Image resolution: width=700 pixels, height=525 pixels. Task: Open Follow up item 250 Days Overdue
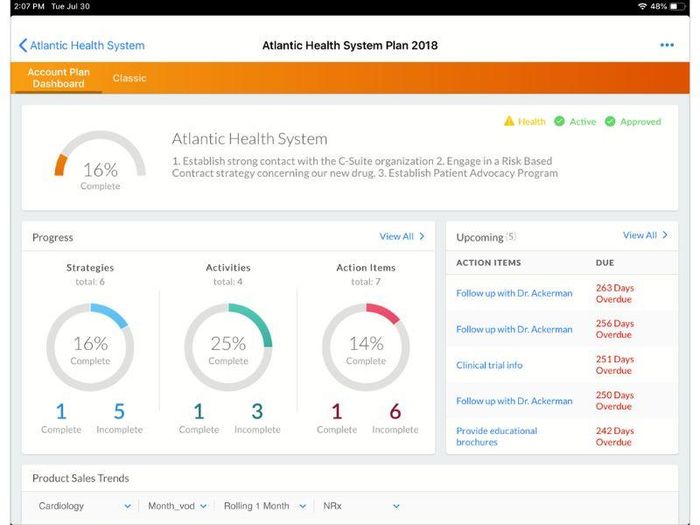pos(514,401)
